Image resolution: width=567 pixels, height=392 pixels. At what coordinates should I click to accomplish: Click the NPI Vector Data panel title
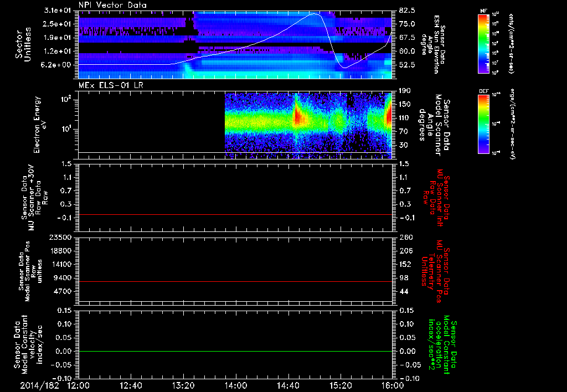(112, 5)
